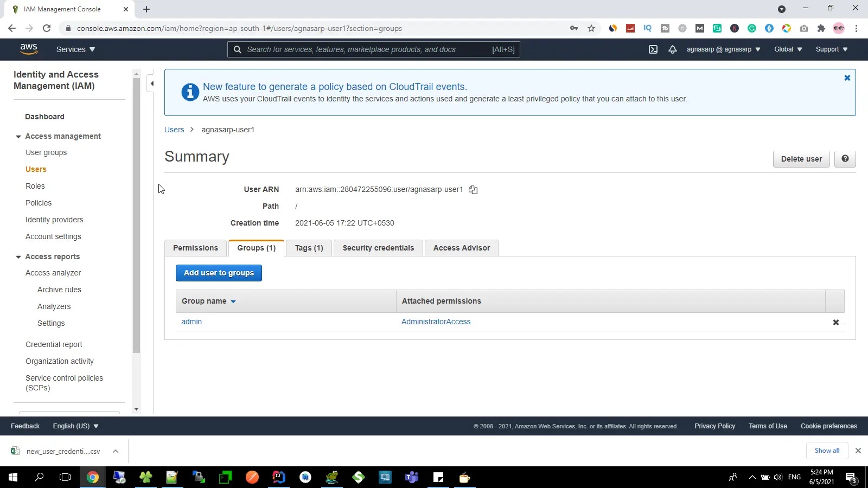The height and width of the screenshot is (488, 868).
Task: Open the English (US) language selector
Action: [x=75, y=426]
